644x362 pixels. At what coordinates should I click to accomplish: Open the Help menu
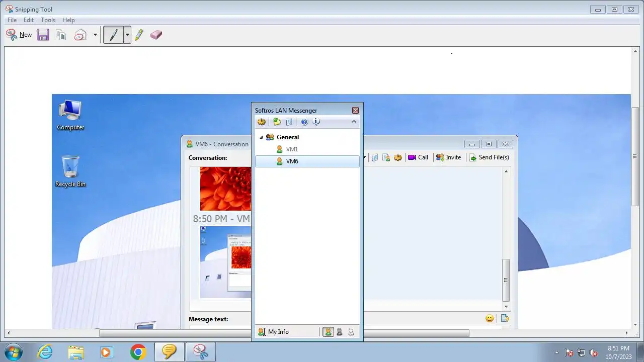(68, 20)
